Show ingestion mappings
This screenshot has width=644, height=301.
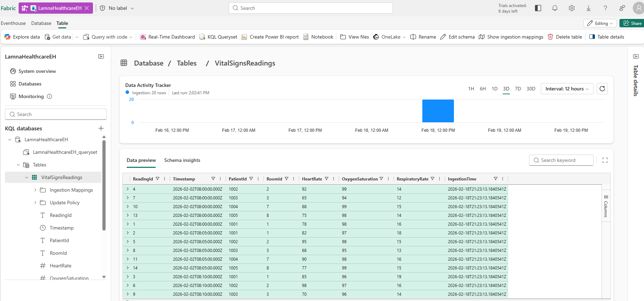click(511, 37)
